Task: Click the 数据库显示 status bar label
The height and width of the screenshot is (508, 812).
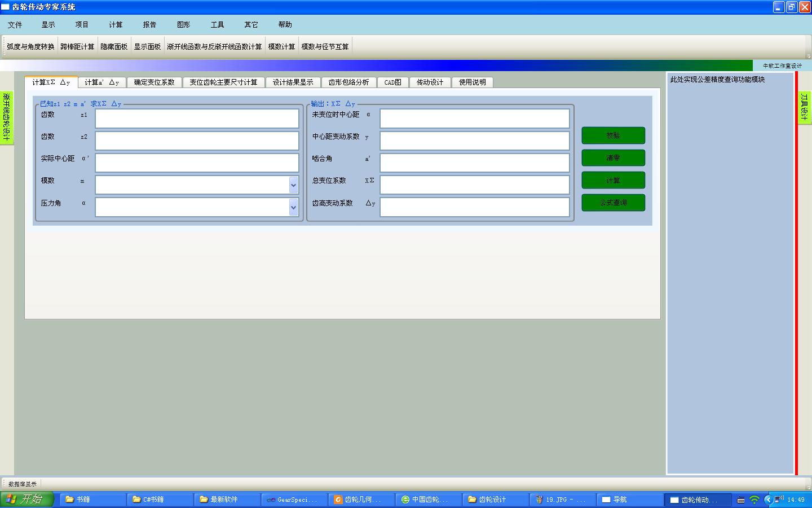Action: (23, 484)
